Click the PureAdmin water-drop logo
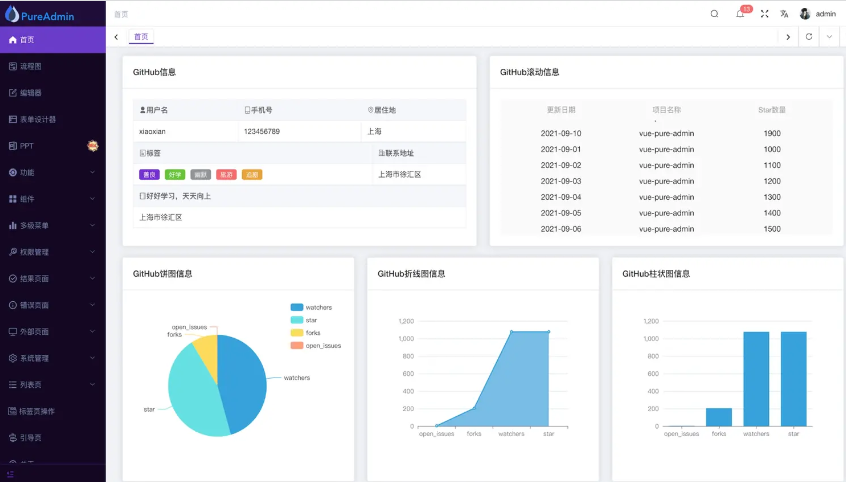Screen dimensions: 846x482 tap(12, 15)
